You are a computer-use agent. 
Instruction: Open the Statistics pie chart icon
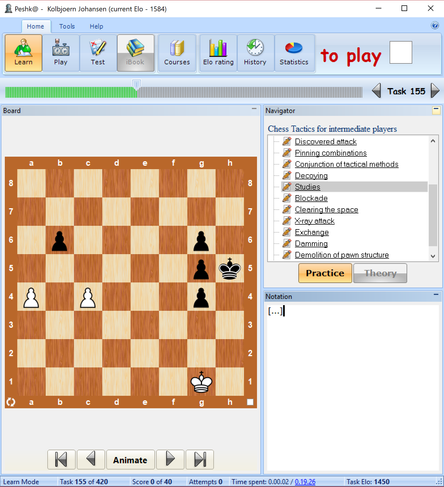294,53
